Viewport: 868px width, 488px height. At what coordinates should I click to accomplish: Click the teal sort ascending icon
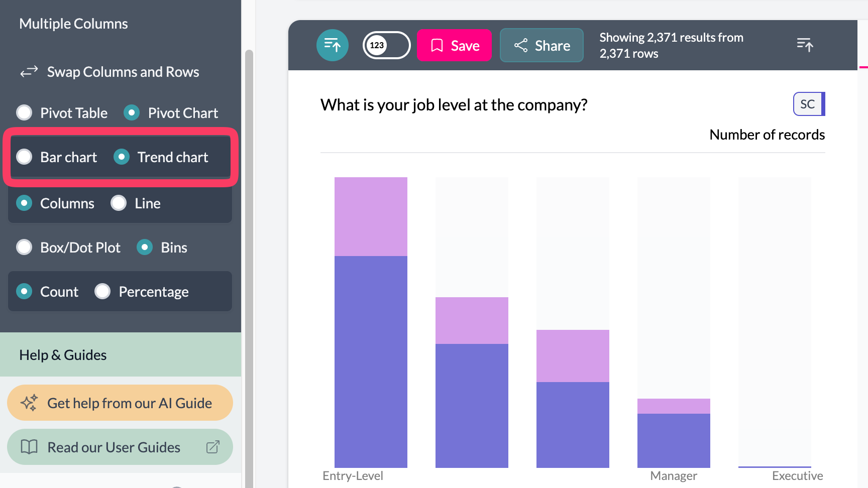tap(332, 45)
